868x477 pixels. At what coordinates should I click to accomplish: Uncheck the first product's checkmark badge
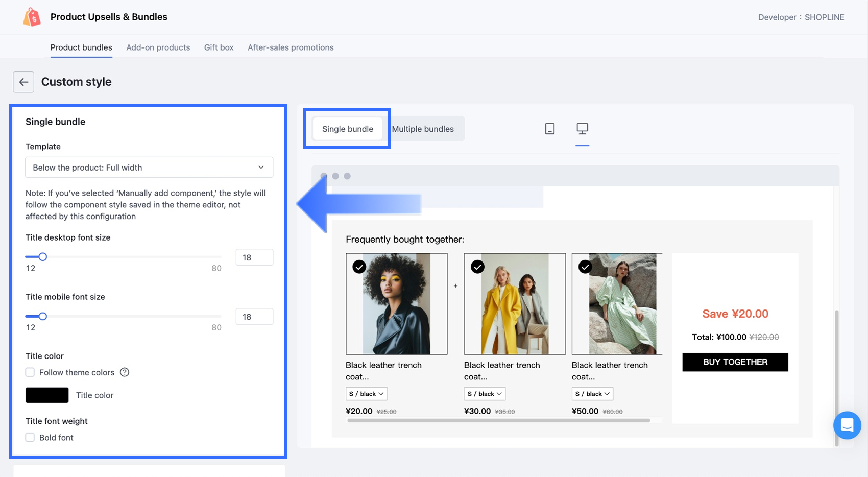[x=359, y=267]
